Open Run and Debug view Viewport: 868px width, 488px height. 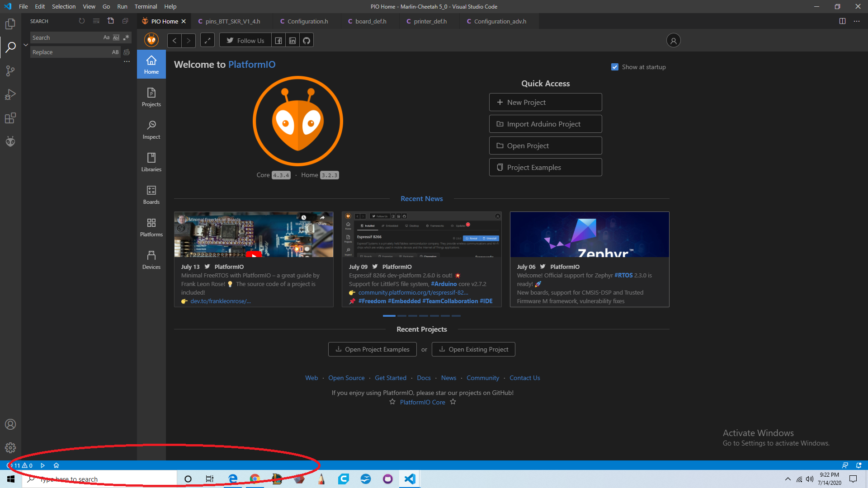[x=10, y=94]
